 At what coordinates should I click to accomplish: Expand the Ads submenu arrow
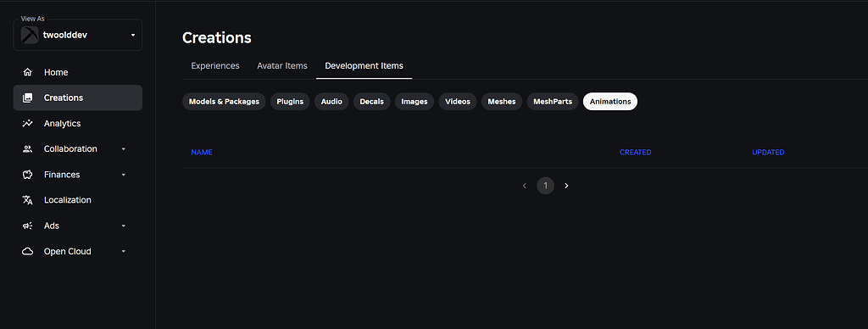(124, 226)
